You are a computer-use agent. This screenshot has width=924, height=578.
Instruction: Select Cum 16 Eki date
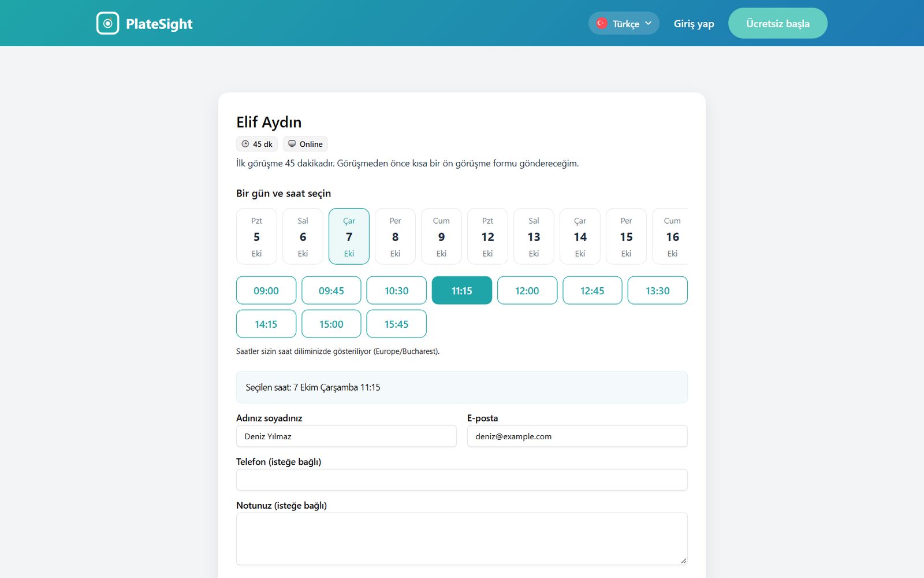670,236
